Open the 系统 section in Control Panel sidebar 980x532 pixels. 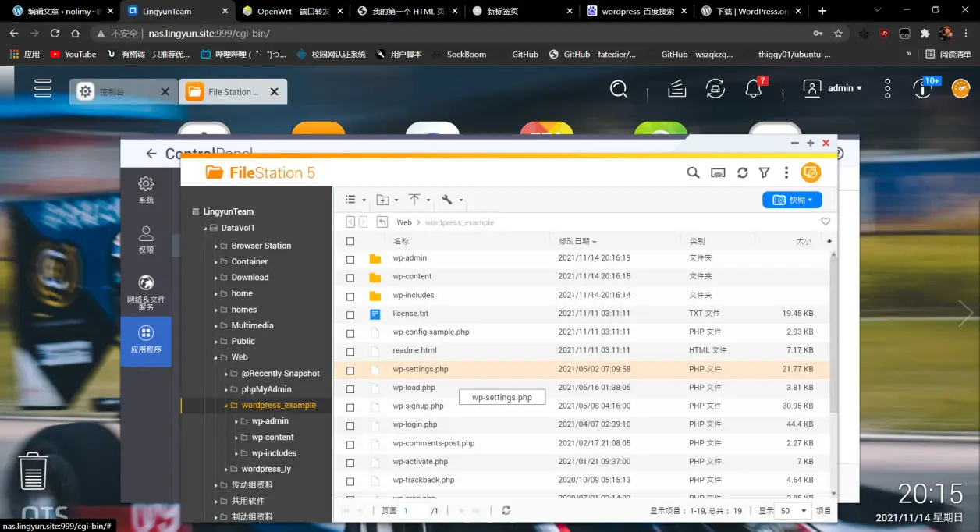click(146, 190)
